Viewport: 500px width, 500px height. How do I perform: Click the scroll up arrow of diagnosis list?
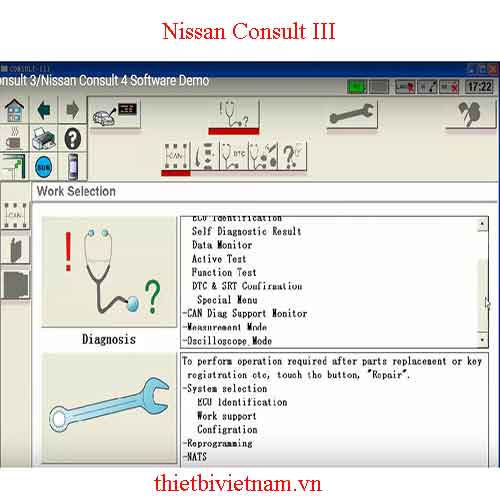click(x=482, y=224)
